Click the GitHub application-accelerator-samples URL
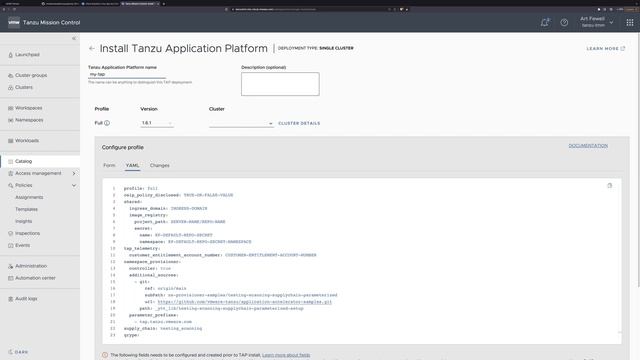 244,302
